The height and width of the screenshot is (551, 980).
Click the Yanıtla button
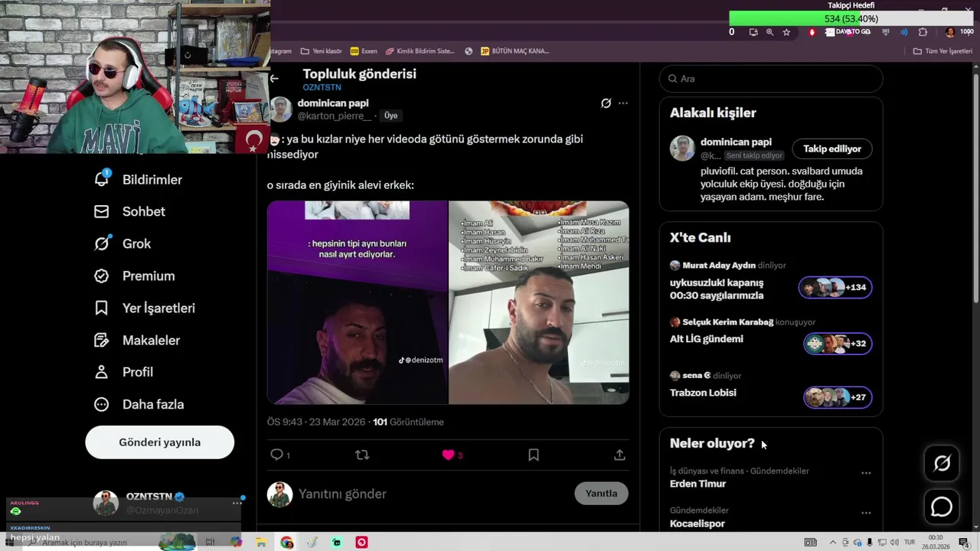[x=601, y=493]
